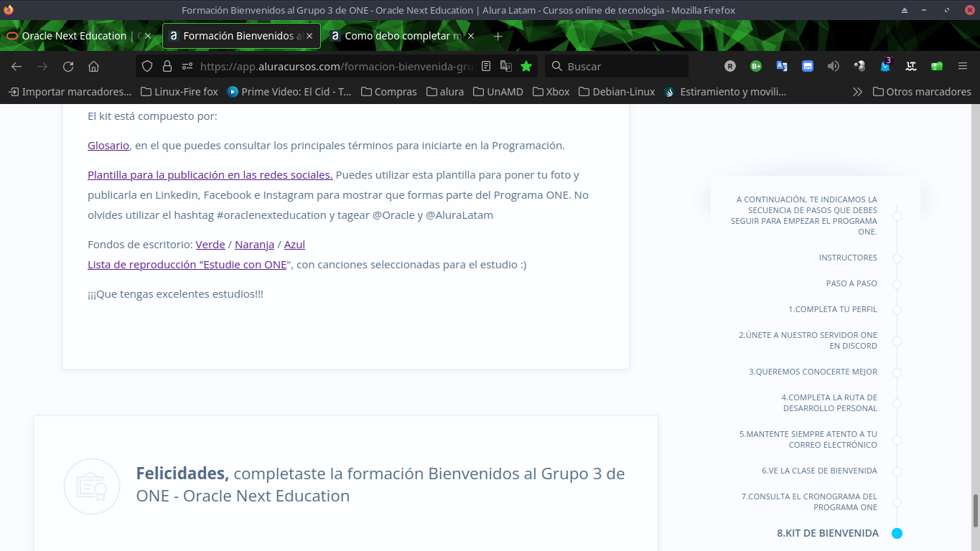Close the Formación Bienvenidos tab

pyautogui.click(x=309, y=36)
